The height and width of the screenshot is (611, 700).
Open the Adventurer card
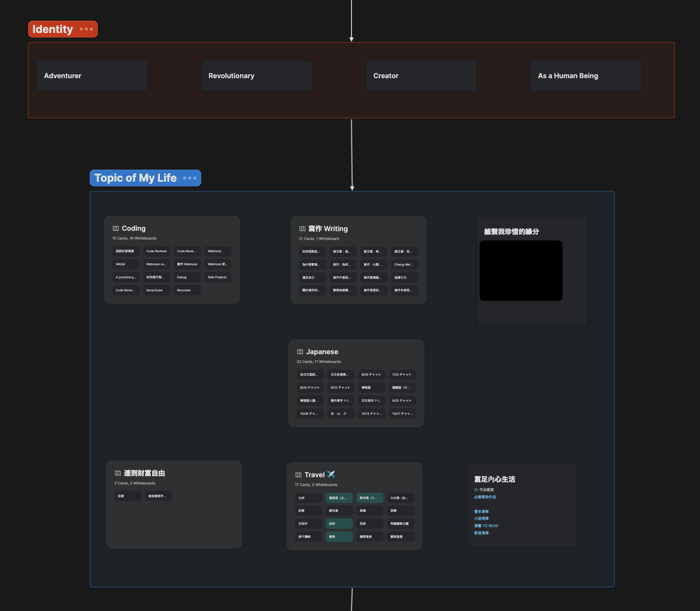click(x=92, y=76)
